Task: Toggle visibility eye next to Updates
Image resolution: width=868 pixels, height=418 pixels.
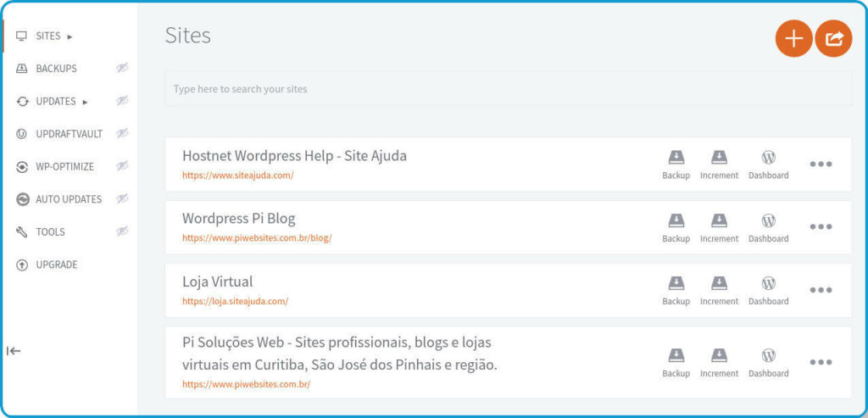Action: (122, 100)
